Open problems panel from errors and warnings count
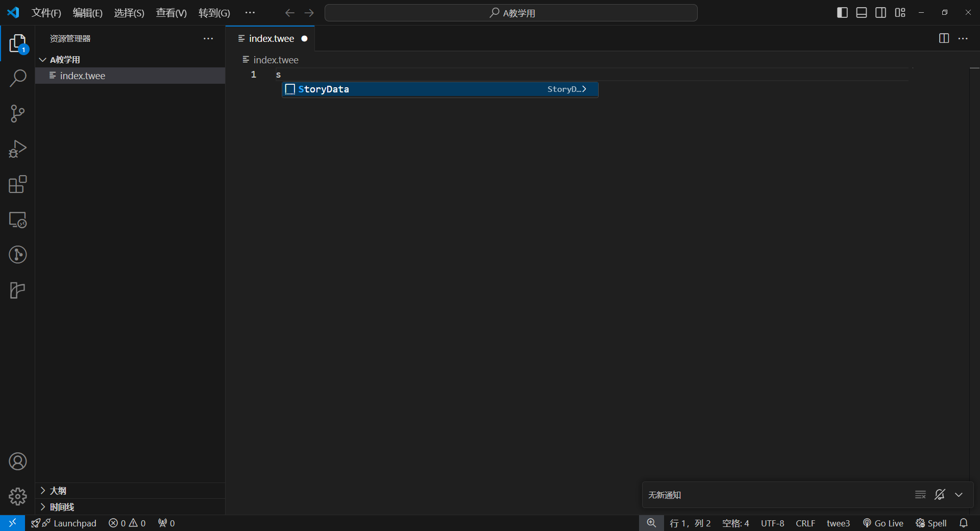This screenshot has width=980, height=531. pos(127,523)
